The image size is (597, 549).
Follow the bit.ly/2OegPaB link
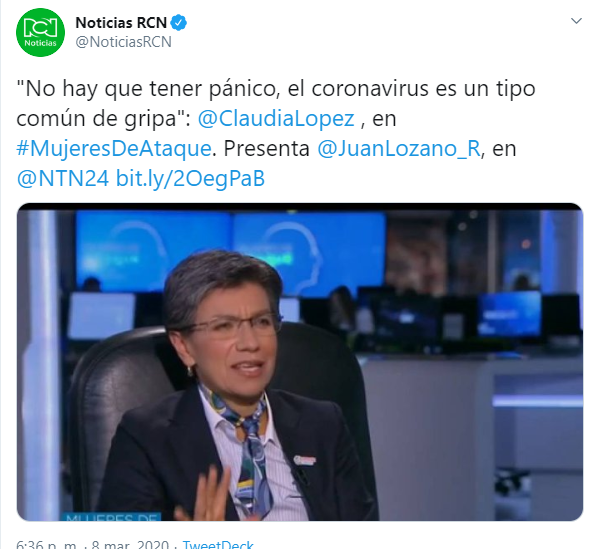click(x=190, y=178)
